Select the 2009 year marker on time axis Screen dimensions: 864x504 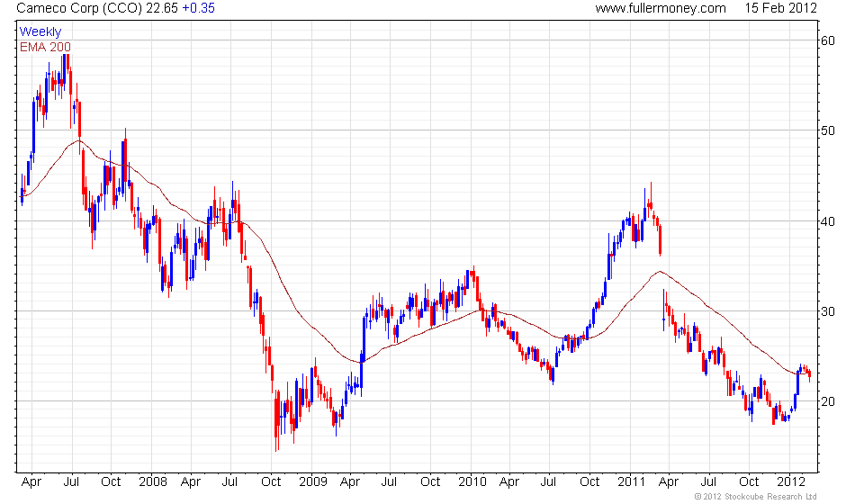pyautogui.click(x=313, y=481)
